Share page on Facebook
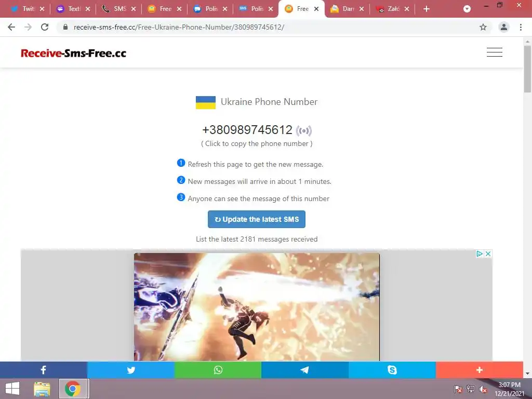 pos(44,370)
